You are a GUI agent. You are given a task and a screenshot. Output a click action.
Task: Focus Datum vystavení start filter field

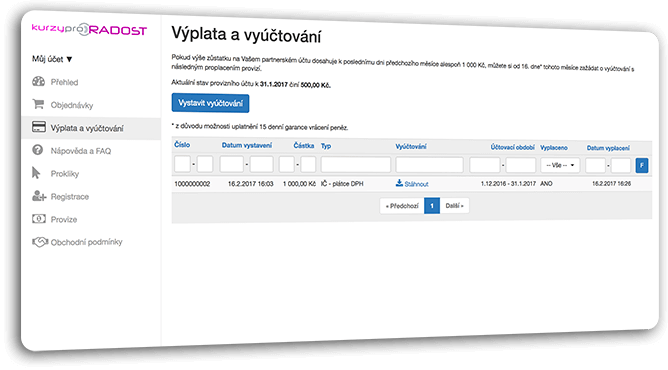(231, 164)
